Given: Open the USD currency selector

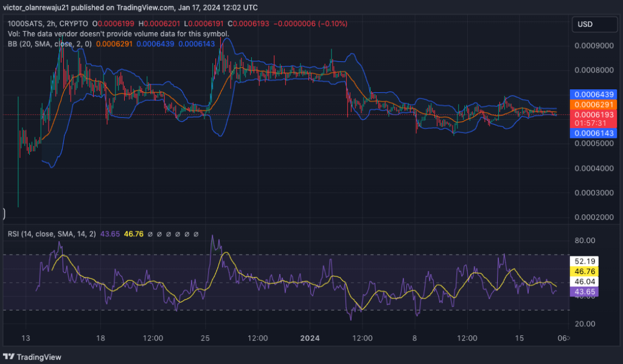Looking at the screenshot, I should point(594,24).
